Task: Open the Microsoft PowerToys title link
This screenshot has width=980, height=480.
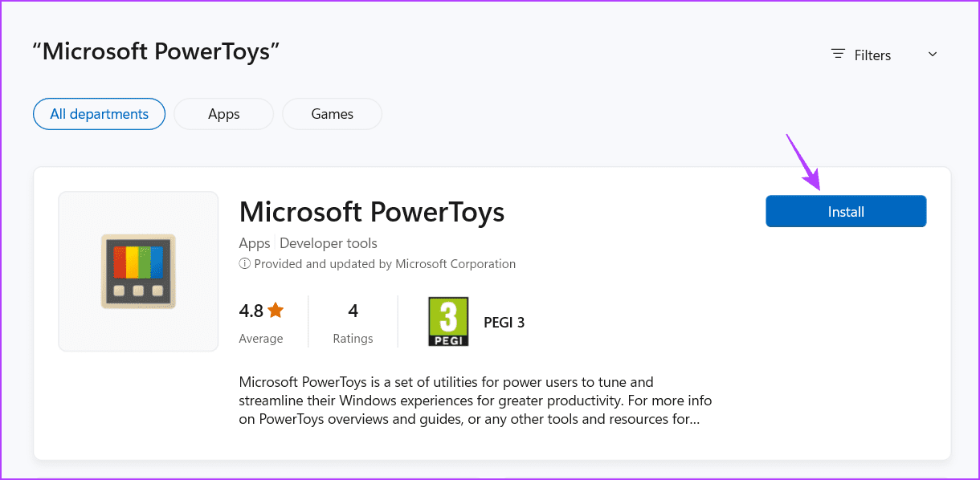Action: coord(372,212)
